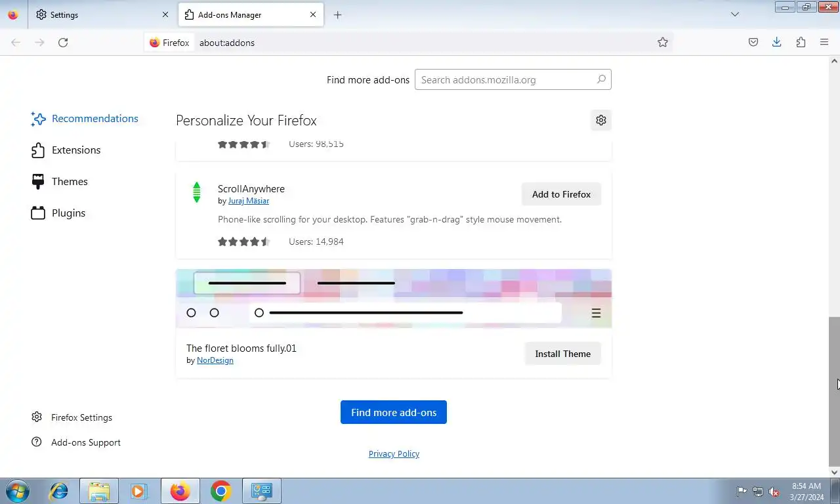Click the Find more add-ons blue button
Image resolution: width=840 pixels, height=504 pixels.
click(394, 412)
